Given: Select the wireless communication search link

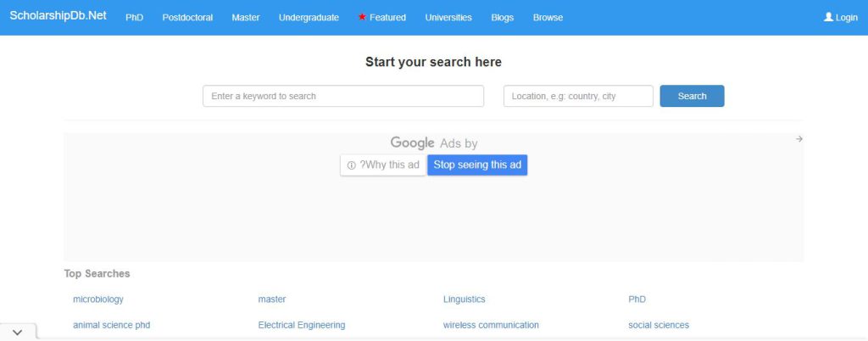Looking at the screenshot, I should [491, 325].
